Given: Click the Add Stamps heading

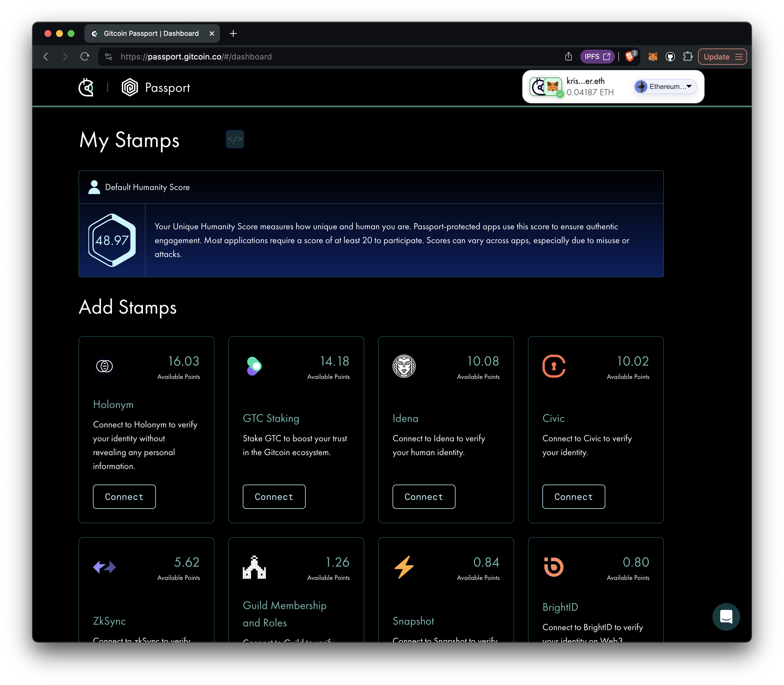Looking at the screenshot, I should 128,307.
